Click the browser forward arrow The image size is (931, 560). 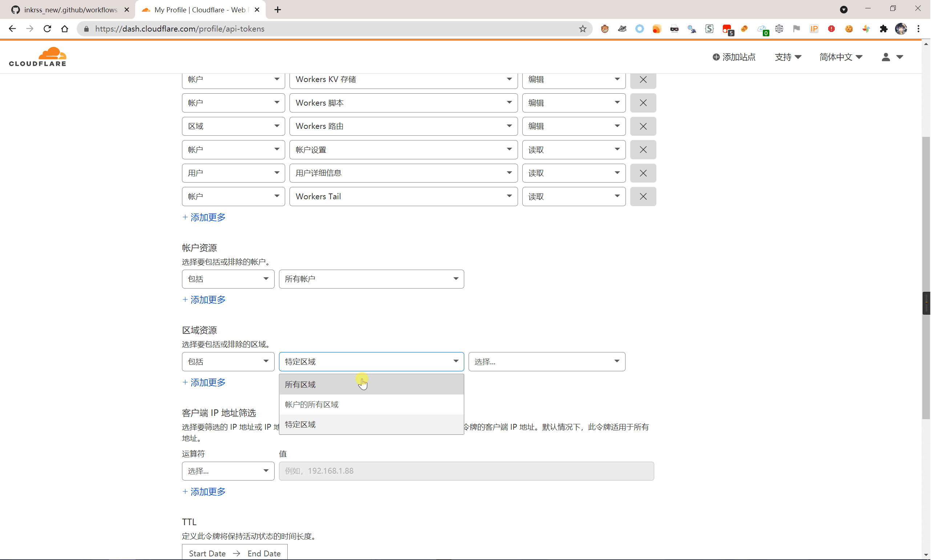pyautogui.click(x=30, y=29)
